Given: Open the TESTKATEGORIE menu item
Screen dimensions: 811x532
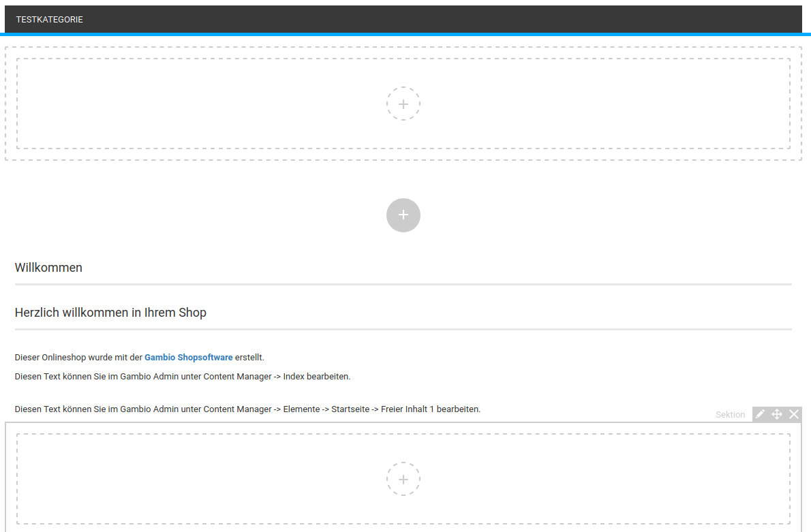Looking at the screenshot, I should coord(50,20).
